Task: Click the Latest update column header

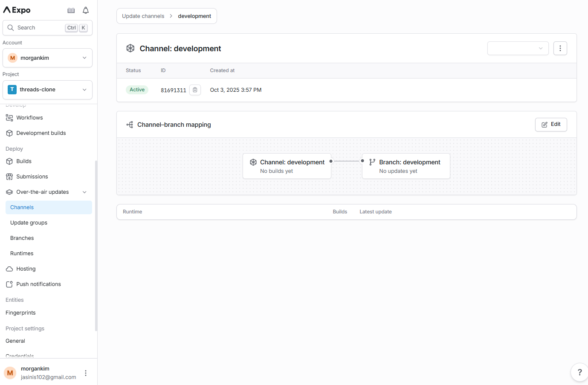Action: pyautogui.click(x=376, y=212)
